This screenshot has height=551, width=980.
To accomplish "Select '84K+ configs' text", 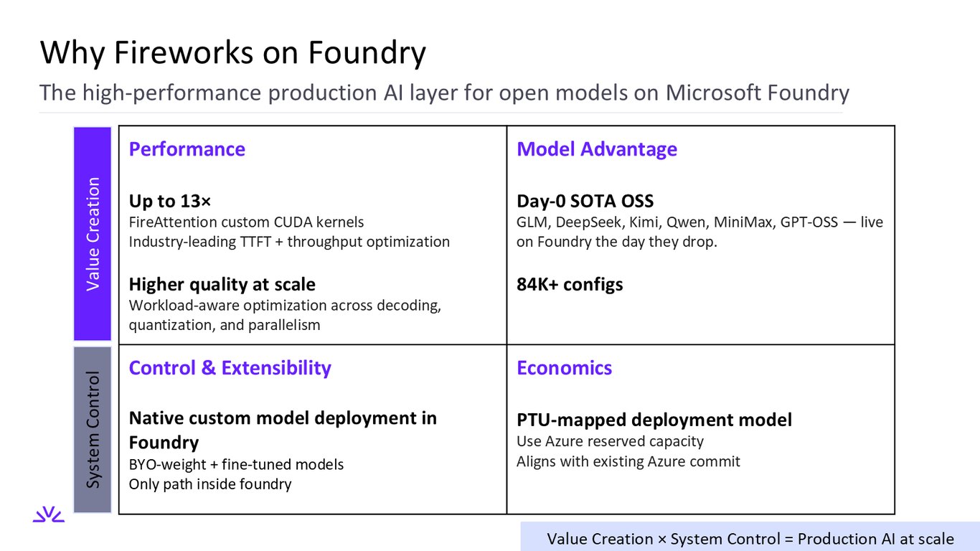I will [570, 285].
